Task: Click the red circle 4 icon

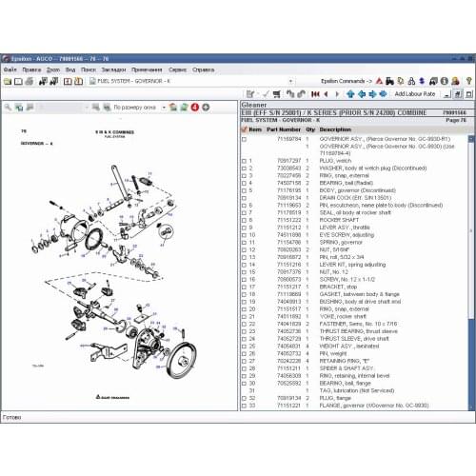Action: click(x=195, y=108)
